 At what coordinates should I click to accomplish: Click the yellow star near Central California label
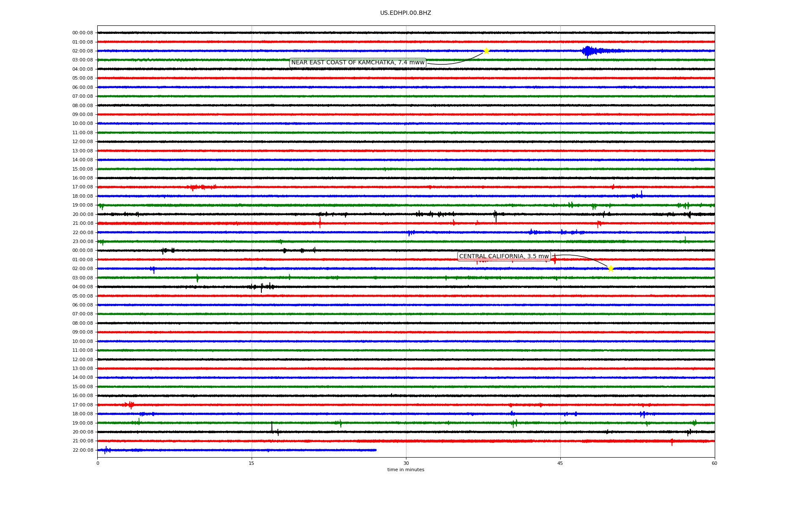[x=610, y=268]
